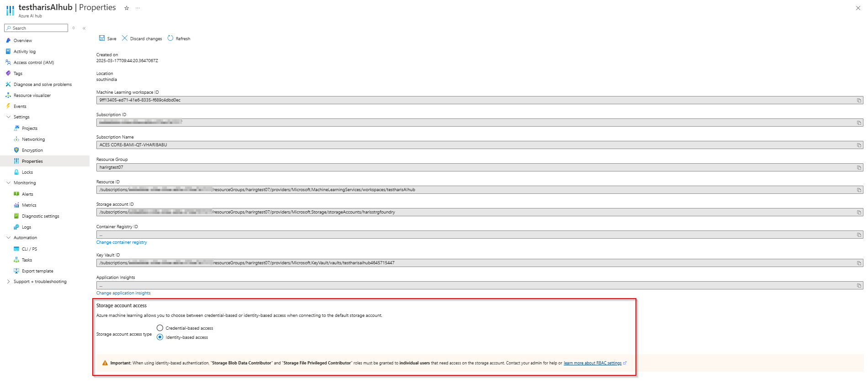Click the Encryption shield icon
This screenshot has width=868, height=385.
point(16,150)
